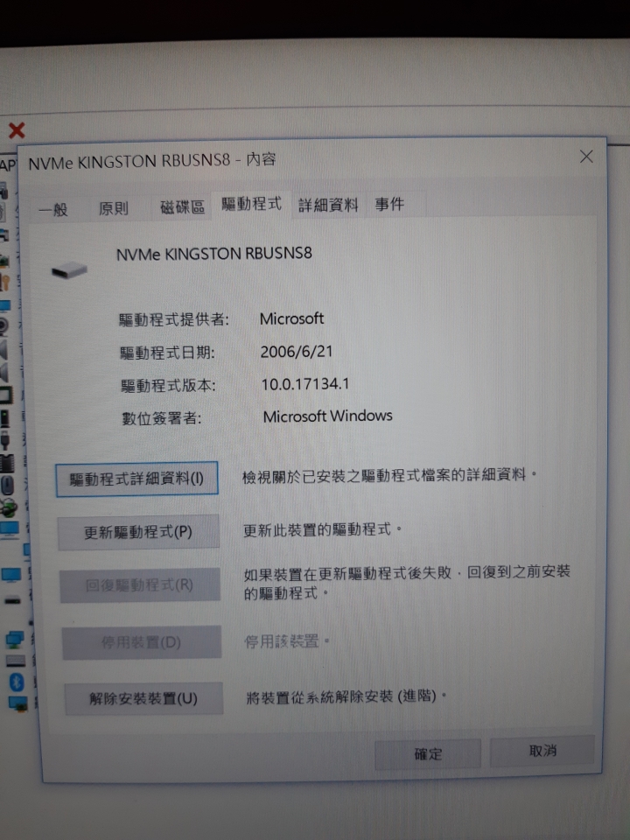The height and width of the screenshot is (840, 630).
Task: Click the greyed 回復驅動程式(R) button
Action: (x=139, y=585)
